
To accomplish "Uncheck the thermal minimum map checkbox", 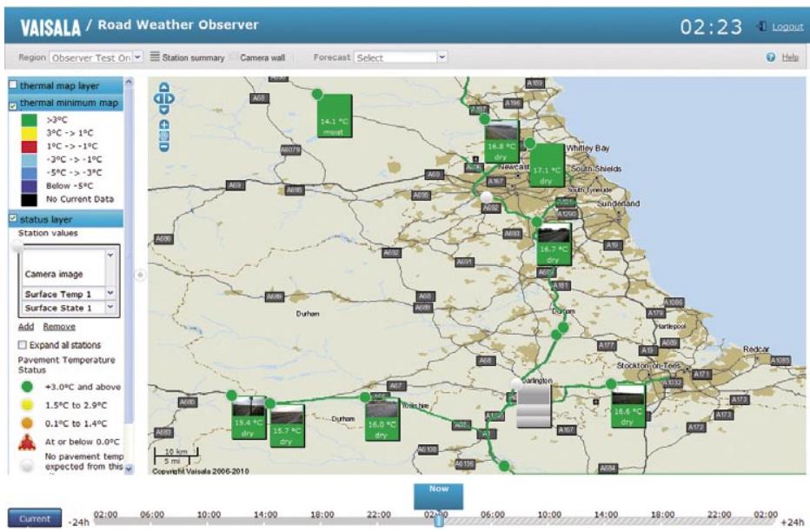I will 13,104.
